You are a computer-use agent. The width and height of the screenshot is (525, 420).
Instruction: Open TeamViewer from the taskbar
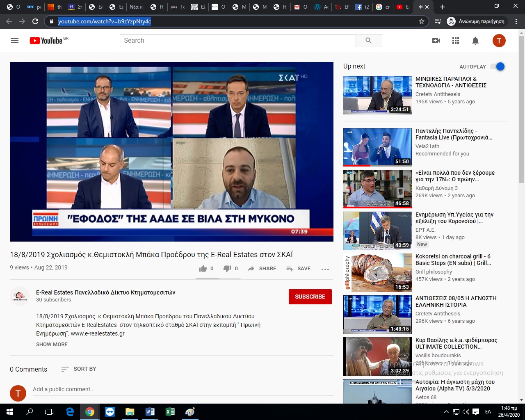click(110, 412)
